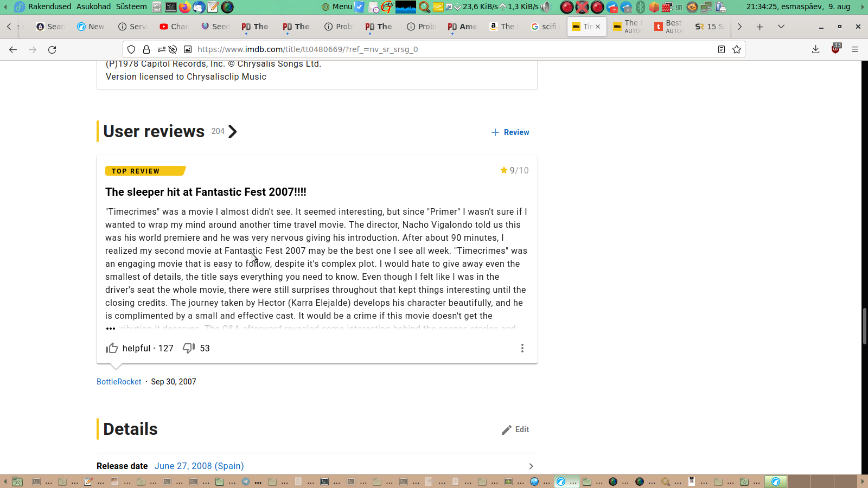This screenshot has width=868, height=488.
Task: Open the downloads panel
Action: 815,49
